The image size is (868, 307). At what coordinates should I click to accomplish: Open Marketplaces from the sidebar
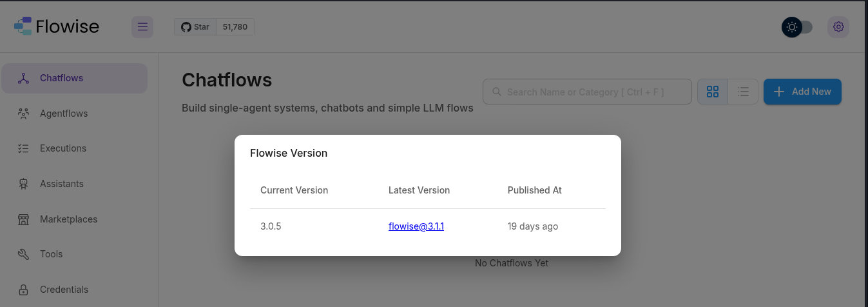point(75,219)
